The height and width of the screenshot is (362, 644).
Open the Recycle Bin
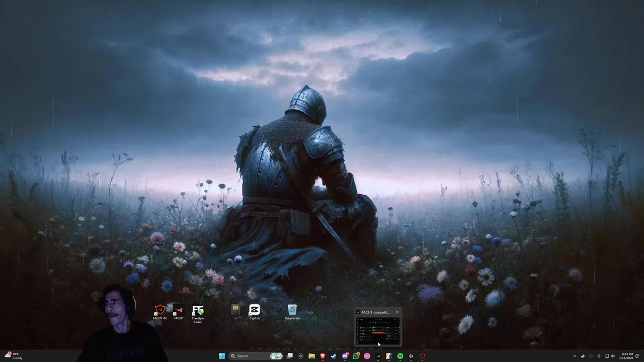(292, 312)
